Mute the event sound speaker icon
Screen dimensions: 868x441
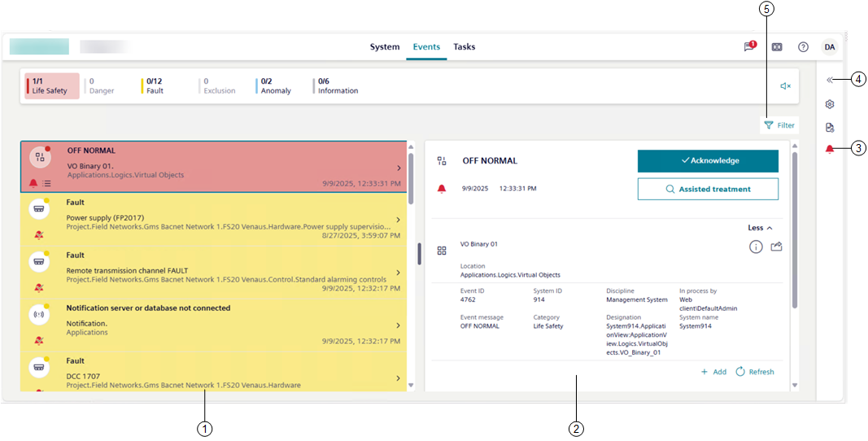pos(785,85)
